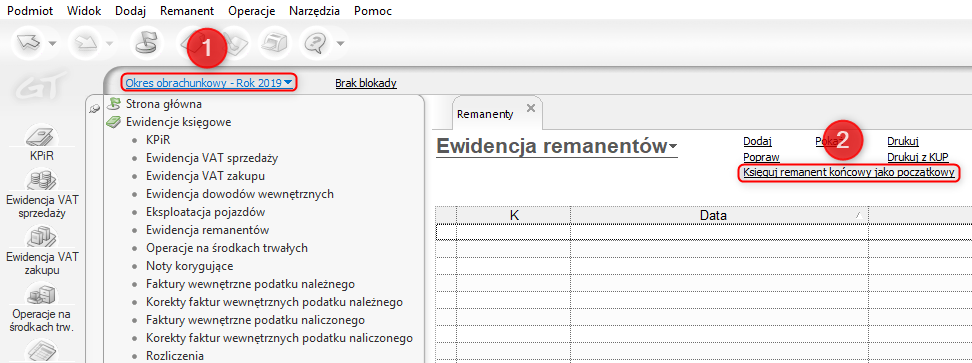Image resolution: width=972 pixels, height=363 pixels.
Task: Select the first empty row under Data column
Action: 719,231
